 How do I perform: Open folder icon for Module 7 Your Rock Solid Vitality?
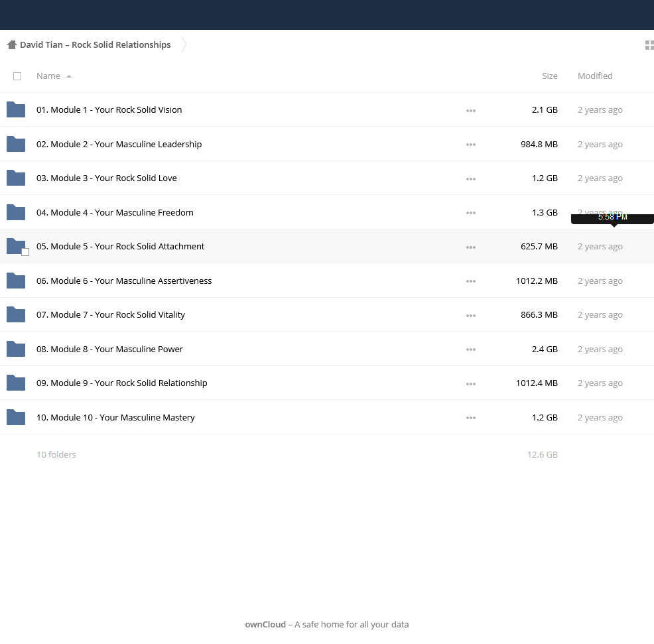pos(16,315)
